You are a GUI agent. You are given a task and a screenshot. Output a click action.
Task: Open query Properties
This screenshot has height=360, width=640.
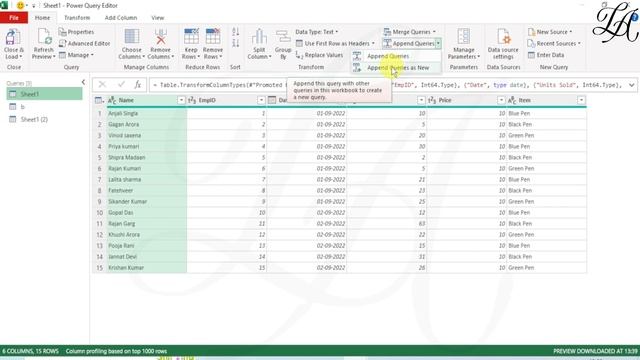point(76,32)
